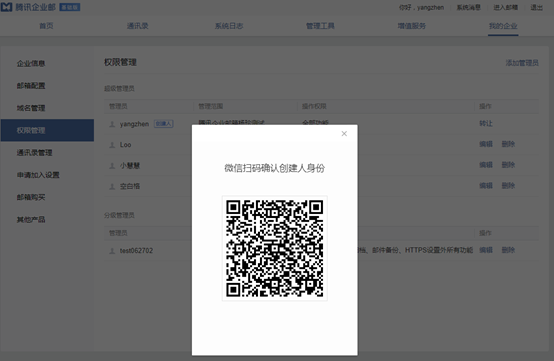
Task: Click 转让 for yangzhen
Action: (486, 123)
